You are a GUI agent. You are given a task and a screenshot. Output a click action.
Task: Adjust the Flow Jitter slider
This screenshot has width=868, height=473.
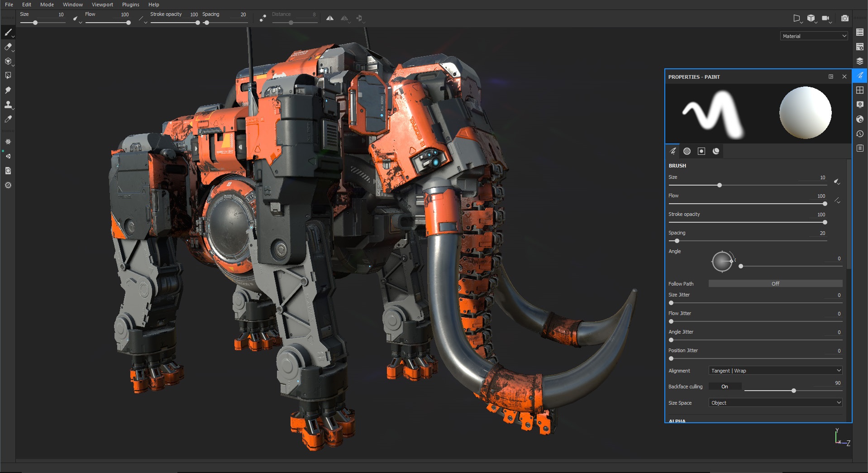(x=755, y=321)
